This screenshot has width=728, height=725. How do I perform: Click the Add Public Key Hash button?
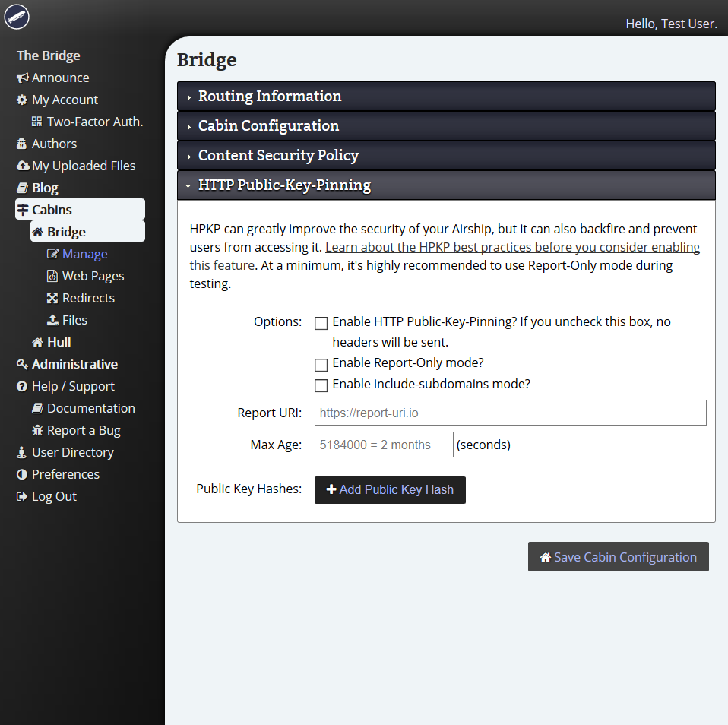[390, 489]
